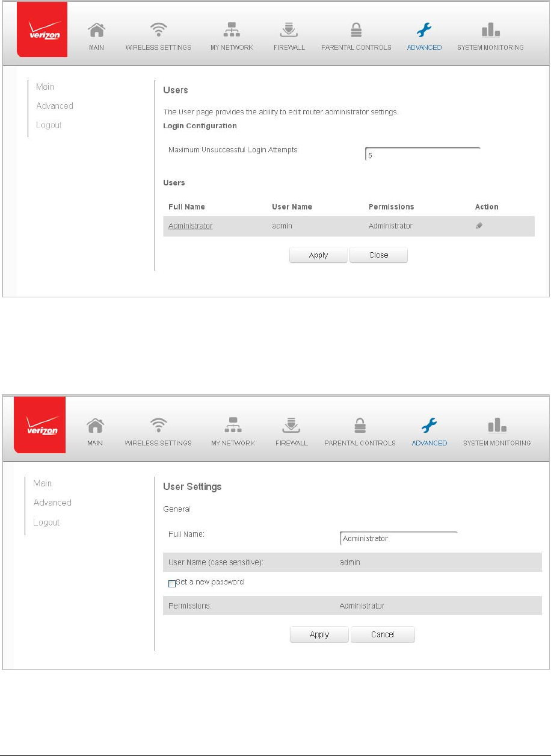Open Advanced wrench icon in upper Users page
Screen dimensions: 551x756
pyautogui.click(x=425, y=31)
